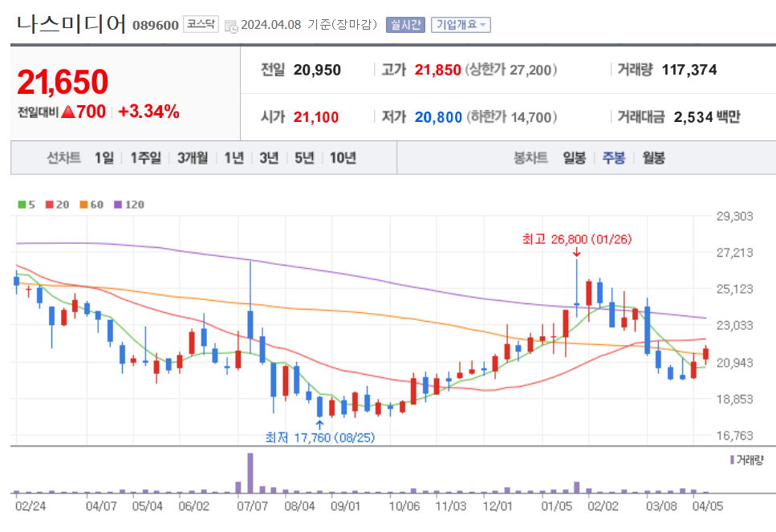The image size is (776, 532).
Task: Click the 29,303 price axis label
Action: point(734,217)
